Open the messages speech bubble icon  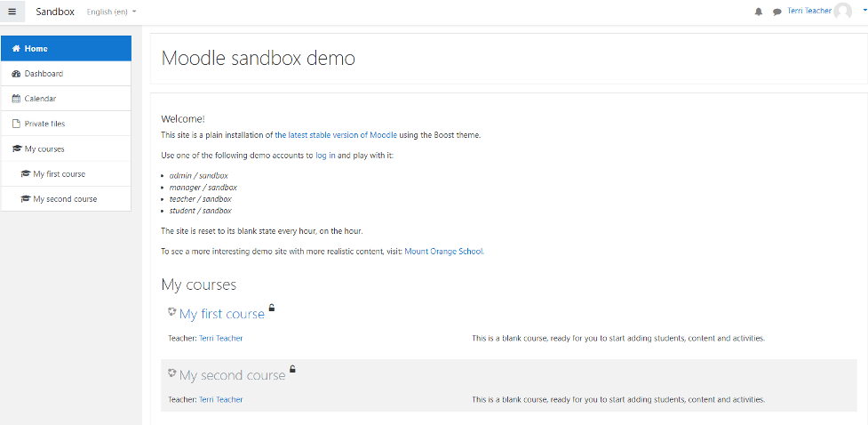(x=776, y=12)
